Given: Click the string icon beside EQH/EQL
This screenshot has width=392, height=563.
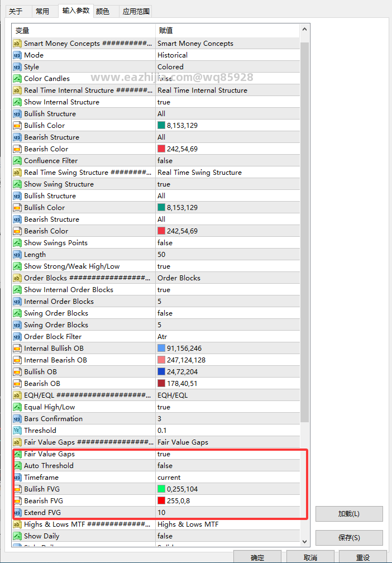Looking at the screenshot, I should pos(17,395).
